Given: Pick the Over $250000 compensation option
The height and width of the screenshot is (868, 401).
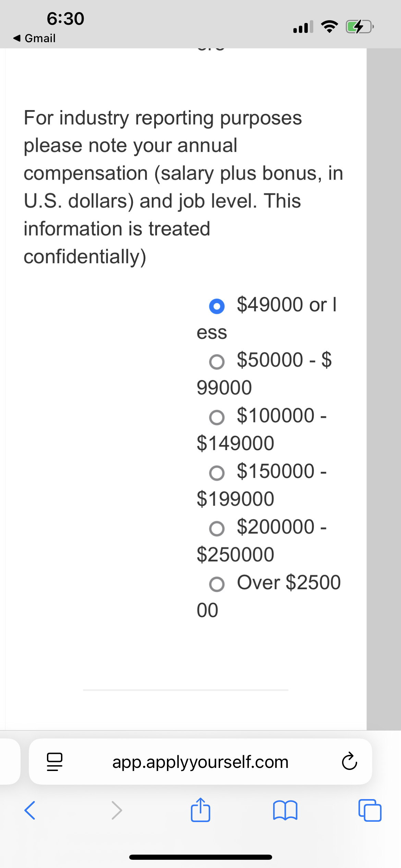Looking at the screenshot, I should 217,584.
